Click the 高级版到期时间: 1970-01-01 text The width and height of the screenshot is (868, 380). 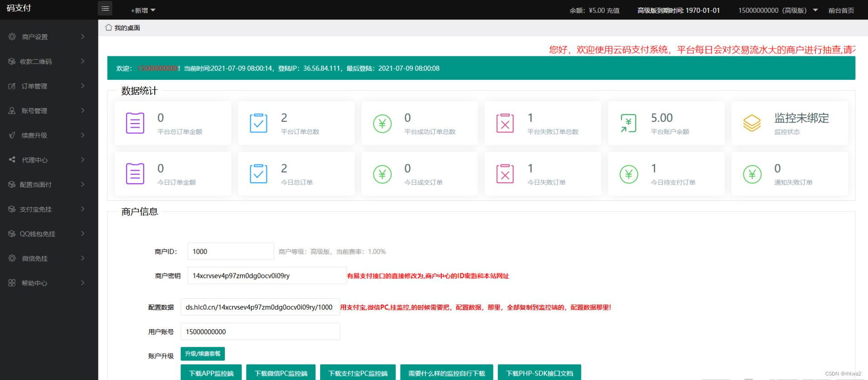[x=678, y=10]
